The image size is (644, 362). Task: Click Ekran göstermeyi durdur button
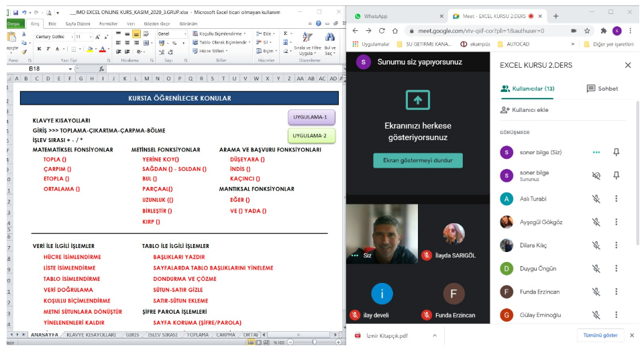pos(418,160)
